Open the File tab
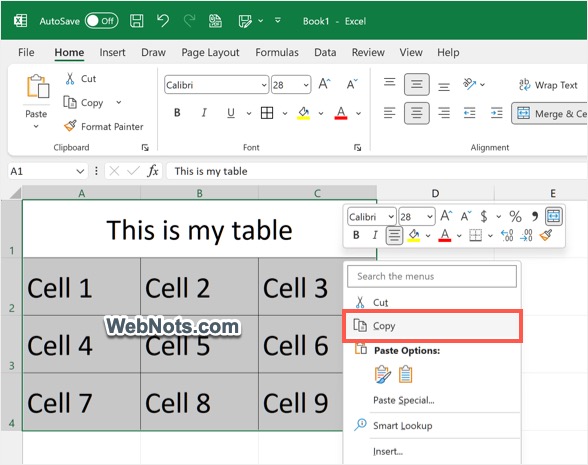Screen dimensions: 588x465 click(26, 52)
